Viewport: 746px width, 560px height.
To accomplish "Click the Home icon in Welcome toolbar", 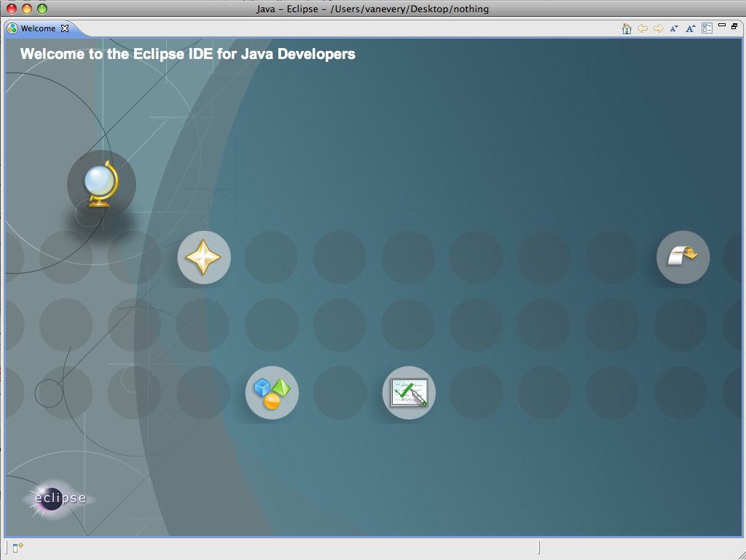I will point(627,28).
